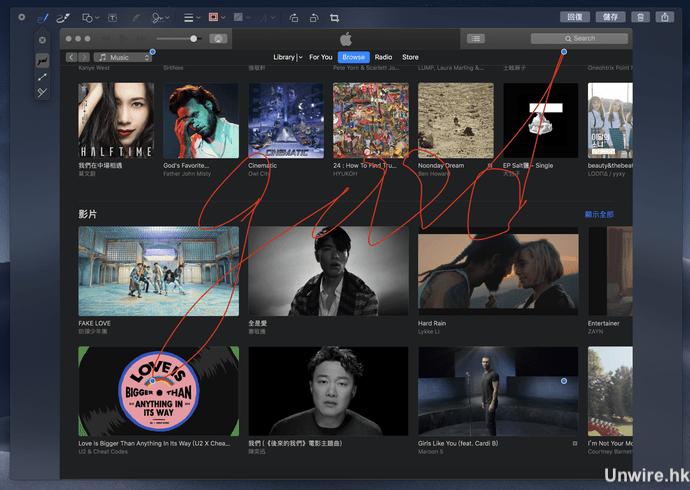
Task: Close the Markup editor with the round X
Action: click(x=22, y=18)
